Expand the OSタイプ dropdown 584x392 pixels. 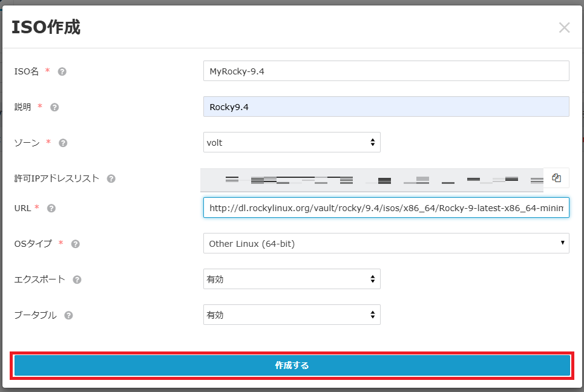(x=386, y=244)
